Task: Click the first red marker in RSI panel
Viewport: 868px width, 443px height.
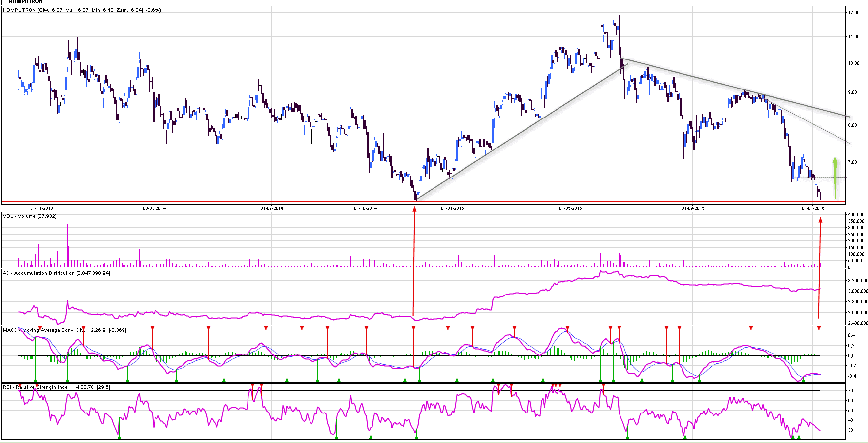Action: [x=20, y=385]
